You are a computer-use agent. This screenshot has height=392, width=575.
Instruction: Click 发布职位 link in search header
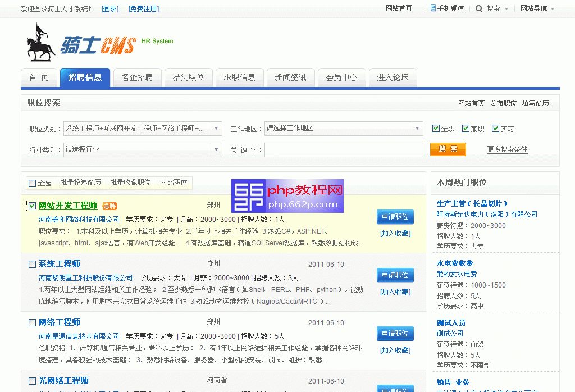(503, 103)
